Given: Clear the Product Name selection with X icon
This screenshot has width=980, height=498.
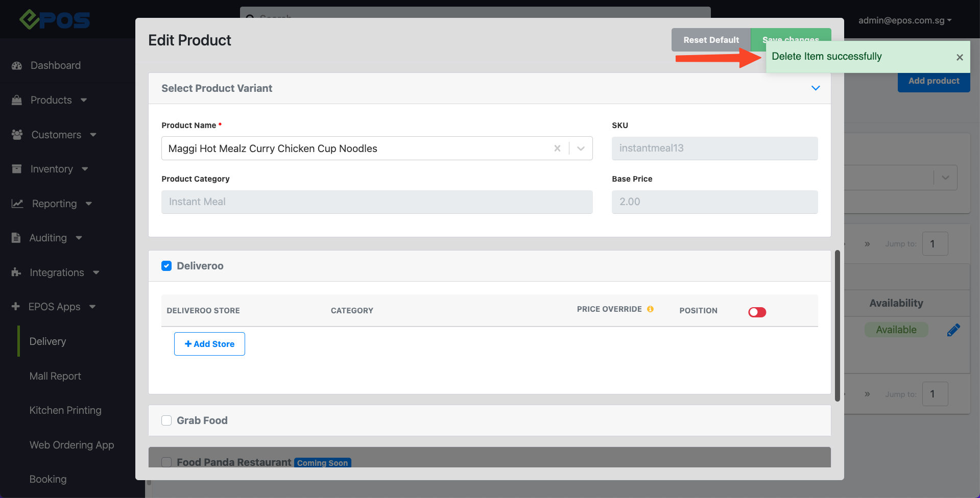Looking at the screenshot, I should pos(557,148).
